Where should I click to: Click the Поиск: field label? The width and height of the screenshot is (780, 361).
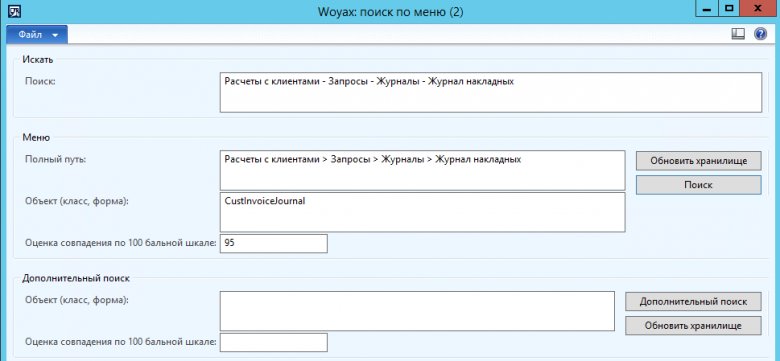pyautogui.click(x=40, y=81)
